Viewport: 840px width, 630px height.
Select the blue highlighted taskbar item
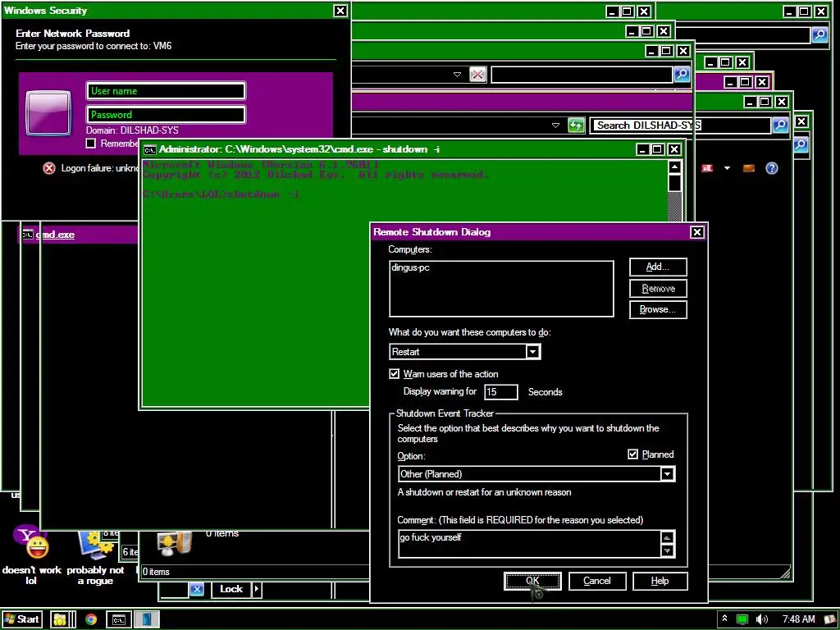[x=146, y=620]
